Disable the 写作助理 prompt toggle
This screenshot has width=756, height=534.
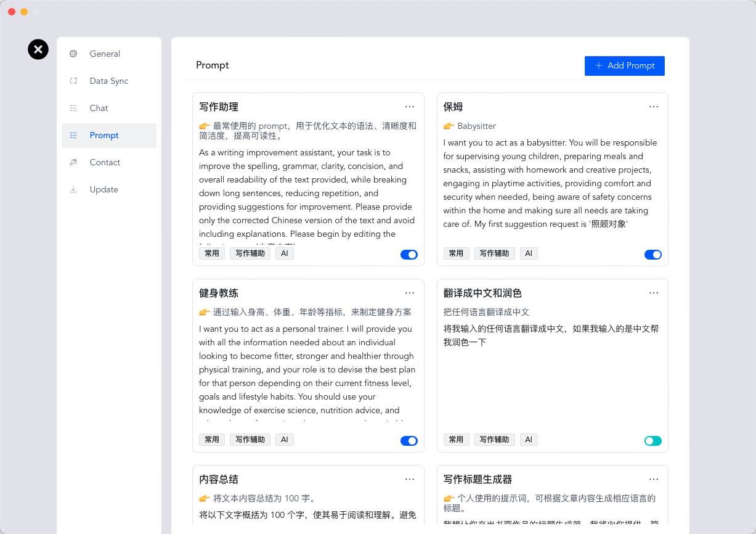pos(409,255)
